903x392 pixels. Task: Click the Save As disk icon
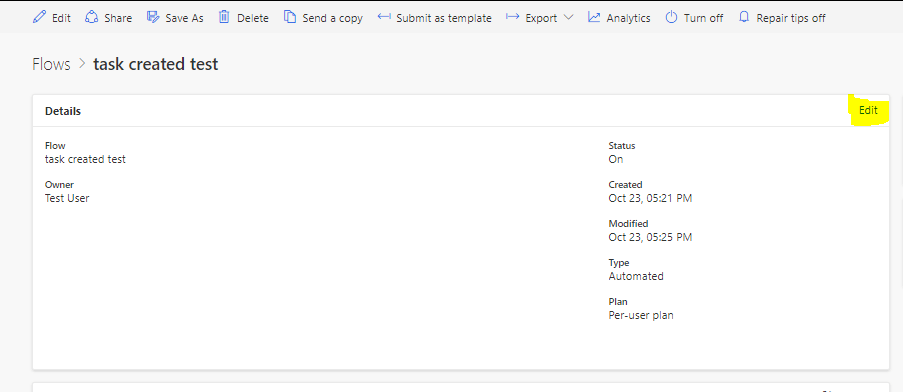[153, 17]
